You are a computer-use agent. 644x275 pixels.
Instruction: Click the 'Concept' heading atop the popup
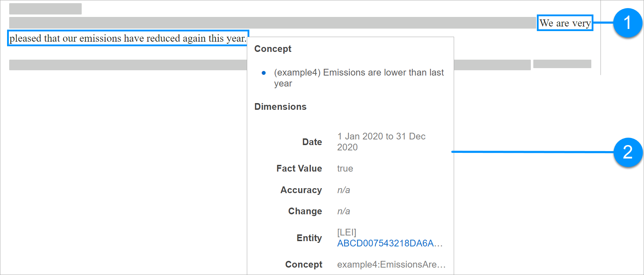coord(273,49)
